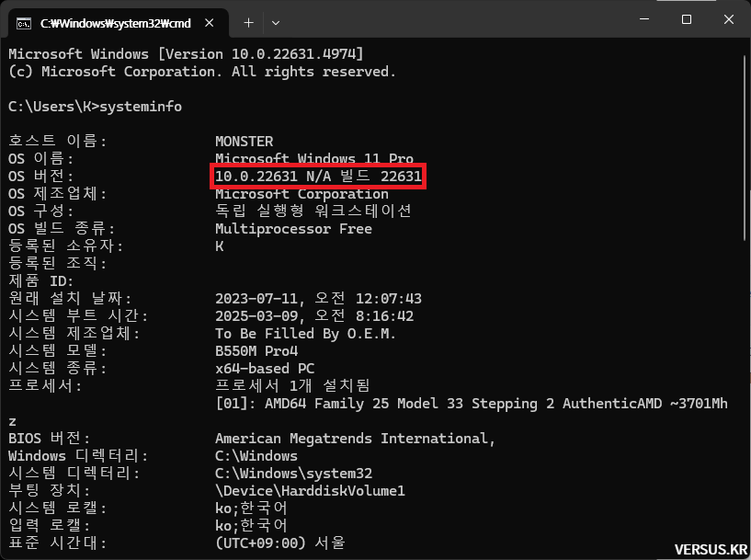This screenshot has width=751, height=560.
Task: Click the install date 2023-07-11 value
Action: tap(318, 299)
